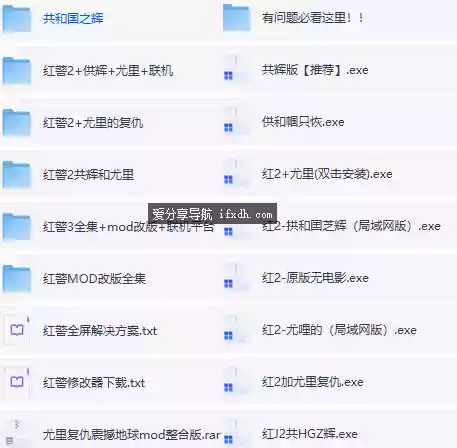Screen dimensions: 457x448
Task: Click archive icon for 尤里复仇震撼地球mod整合版.rar
Action: (17, 433)
